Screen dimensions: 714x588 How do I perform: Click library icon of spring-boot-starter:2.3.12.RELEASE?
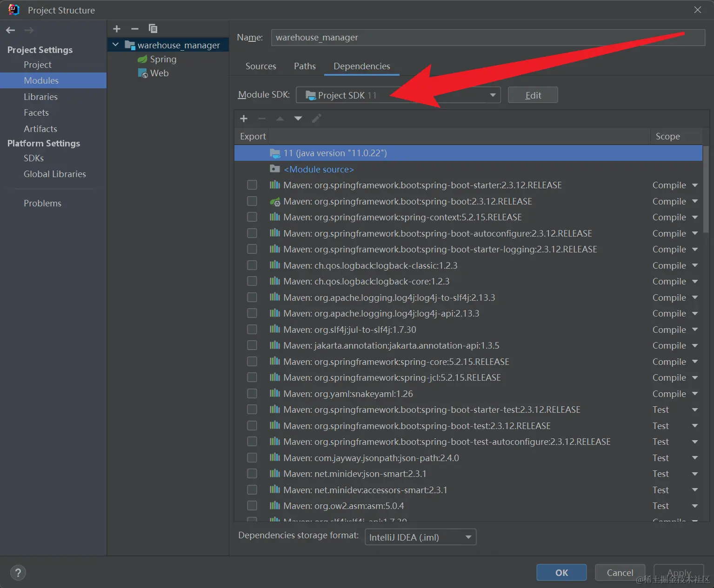[x=275, y=185]
